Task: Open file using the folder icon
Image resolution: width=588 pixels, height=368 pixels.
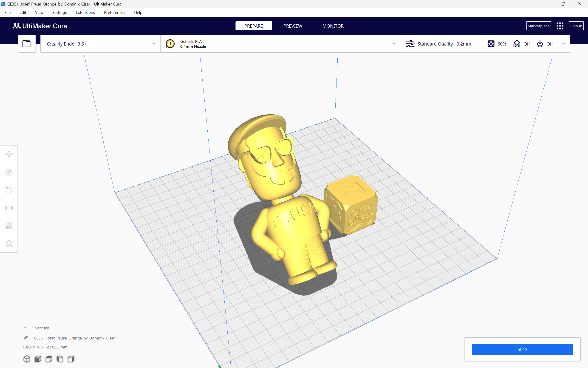Action: 27,44
